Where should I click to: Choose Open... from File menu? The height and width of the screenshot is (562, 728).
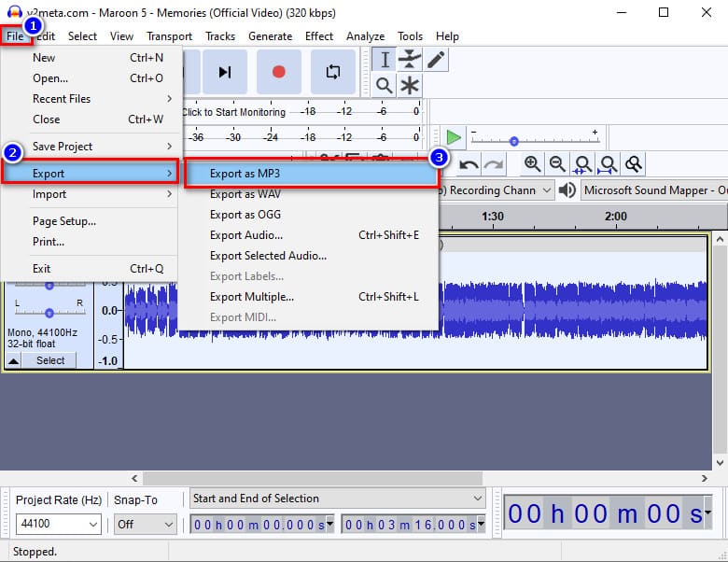[91, 78]
